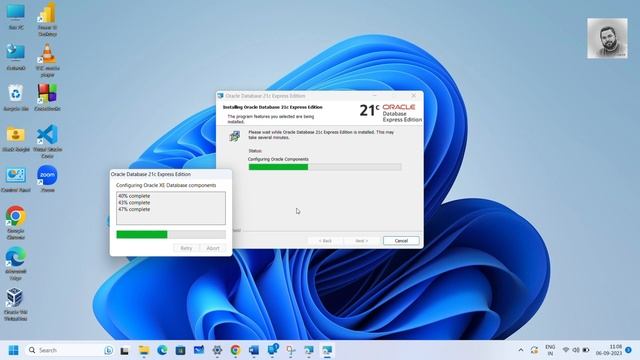Cancel the Oracle Database installation
Viewport: 640px width, 360px height.
pos(401,241)
